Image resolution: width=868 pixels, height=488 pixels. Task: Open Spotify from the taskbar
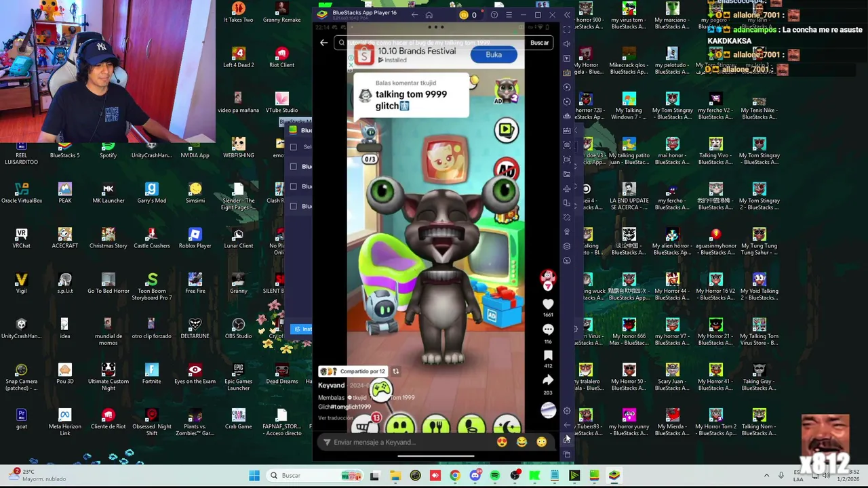[495, 476]
